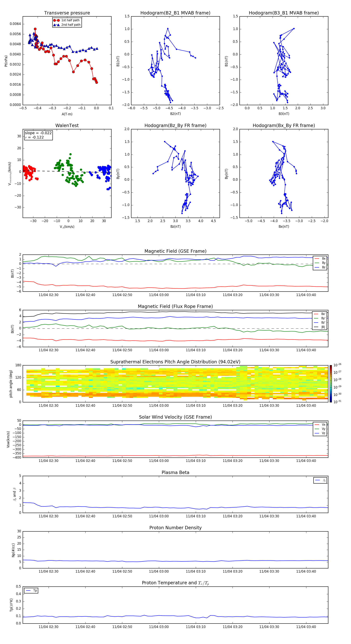Click the 'Hodogram(Bx_By FR frame)' title
Viewport: 351px width, 644px height.
[x=284, y=125]
